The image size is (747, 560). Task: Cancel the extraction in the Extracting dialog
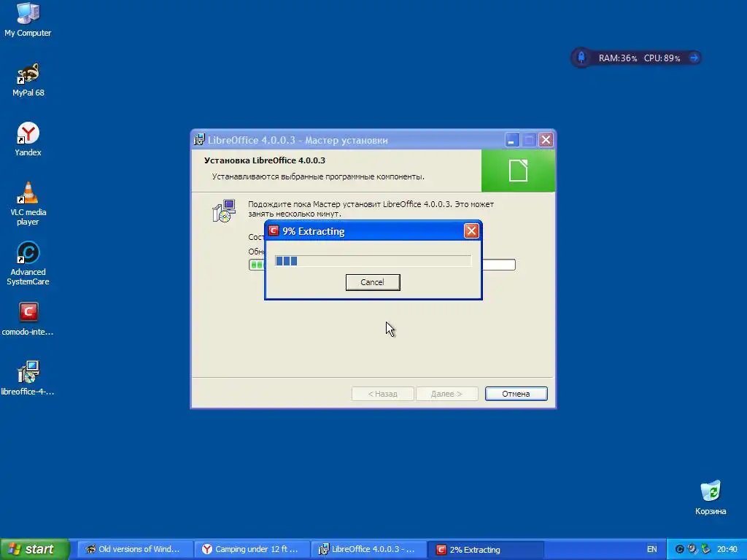point(373,282)
